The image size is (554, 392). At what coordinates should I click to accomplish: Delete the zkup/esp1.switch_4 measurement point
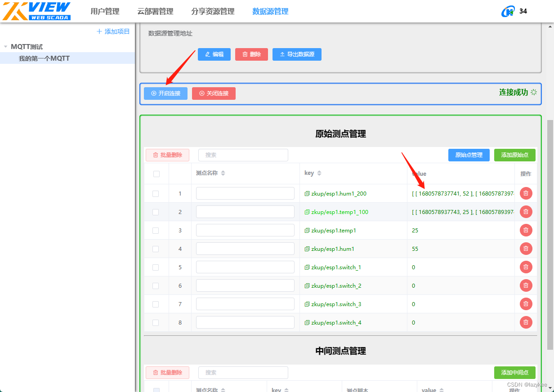tap(526, 322)
